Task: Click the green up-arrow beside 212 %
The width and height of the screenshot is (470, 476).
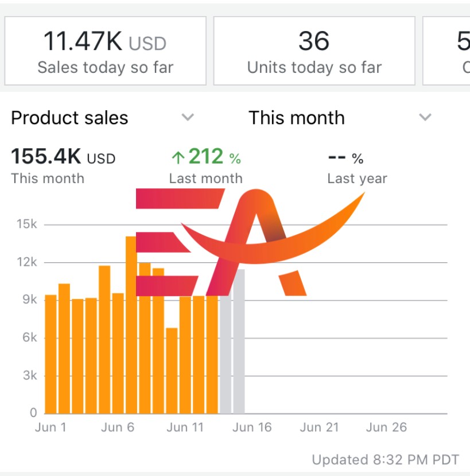Action: pyautogui.click(x=178, y=157)
